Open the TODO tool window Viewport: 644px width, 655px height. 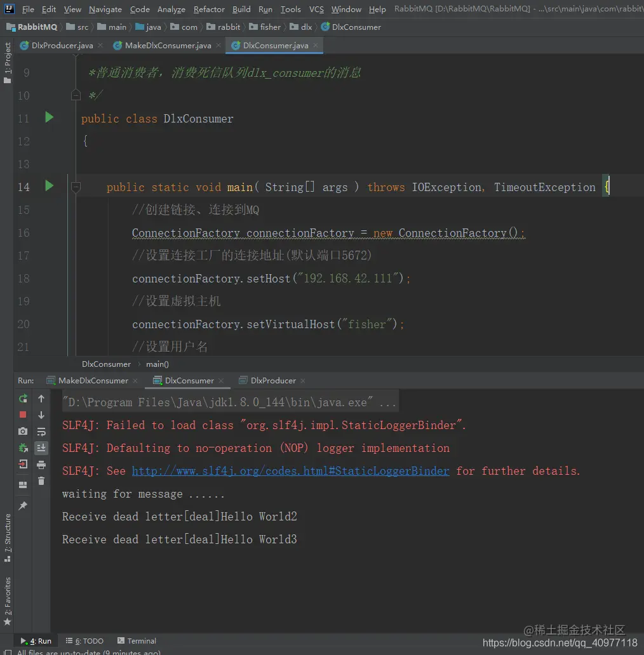tap(84, 641)
